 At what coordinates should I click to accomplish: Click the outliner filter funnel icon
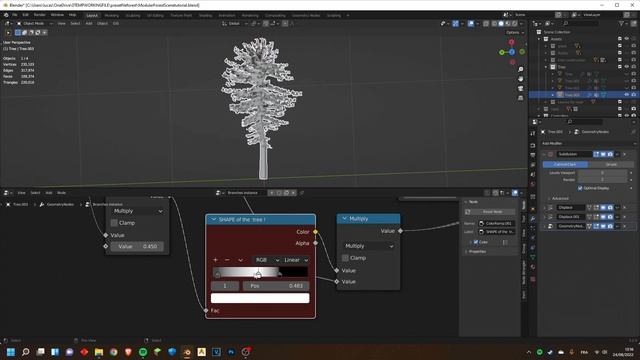622,24
